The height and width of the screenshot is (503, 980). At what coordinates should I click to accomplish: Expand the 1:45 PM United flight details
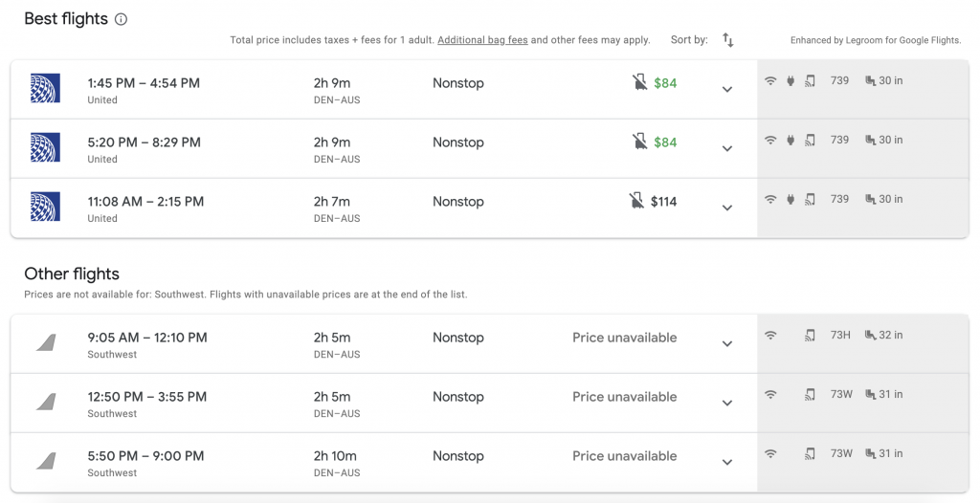[727, 89]
